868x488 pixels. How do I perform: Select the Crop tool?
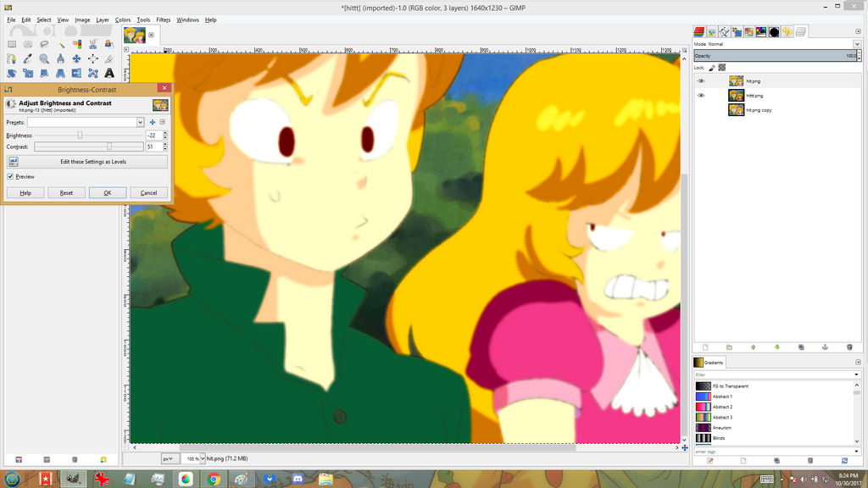pyautogui.click(x=109, y=58)
